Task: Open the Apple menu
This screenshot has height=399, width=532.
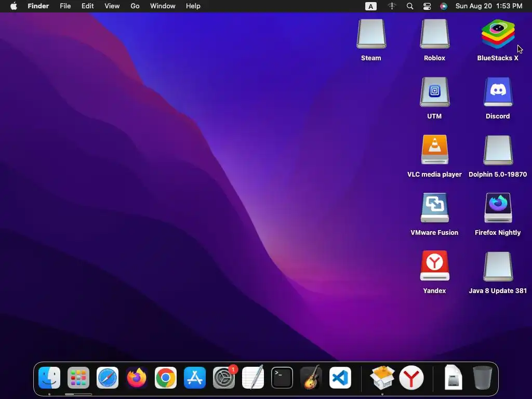Action: click(x=14, y=6)
